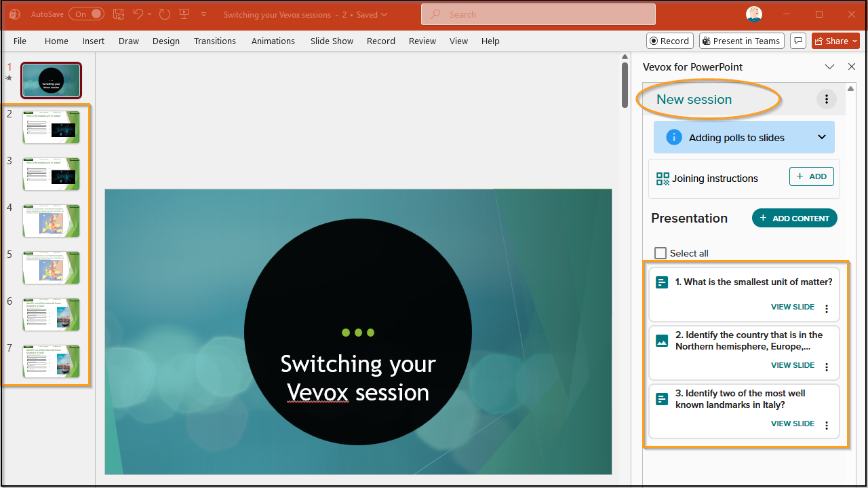Switch to the Draw tab
This screenshot has width=868, height=488.
pyautogui.click(x=129, y=41)
